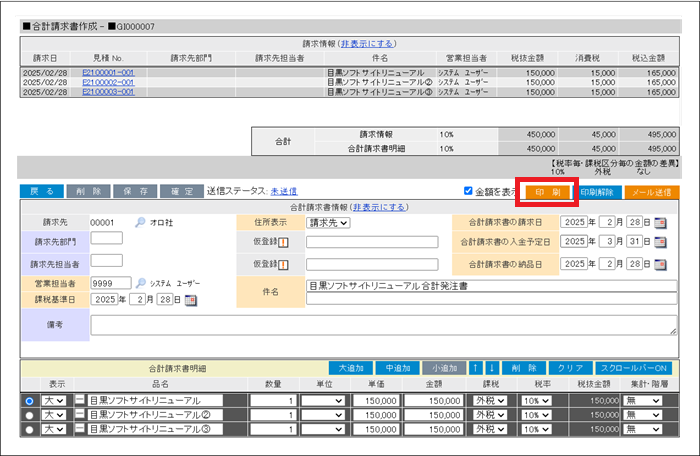Move selected row up with ↑ button
The image size is (700, 456).
pos(477,368)
